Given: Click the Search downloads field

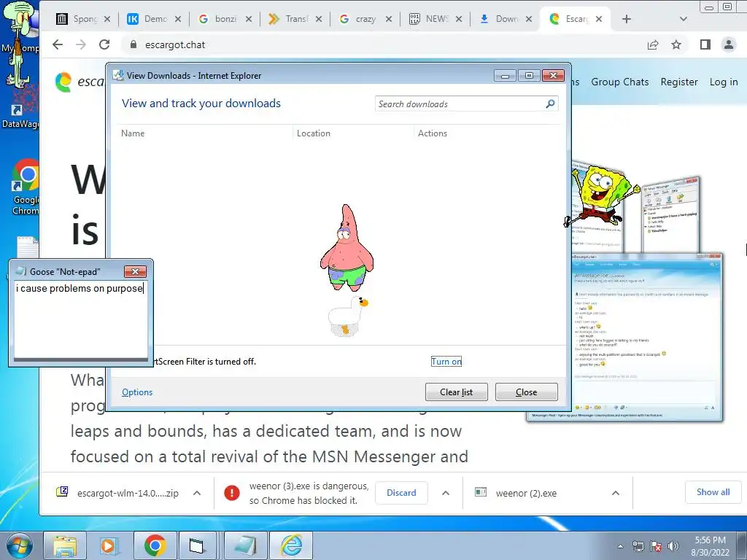Looking at the screenshot, I should pos(460,104).
